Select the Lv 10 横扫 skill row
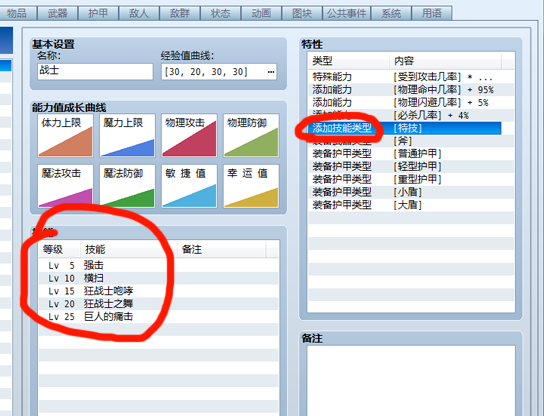 tap(159, 278)
